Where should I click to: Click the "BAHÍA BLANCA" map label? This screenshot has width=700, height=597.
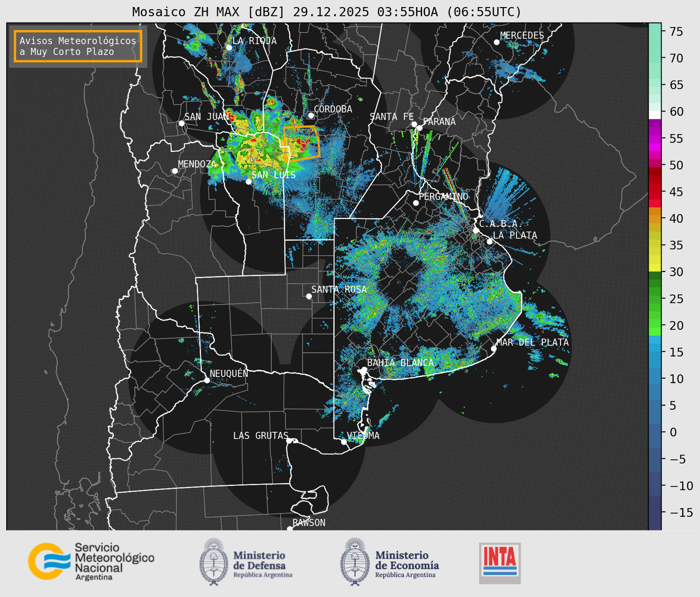[x=400, y=363]
